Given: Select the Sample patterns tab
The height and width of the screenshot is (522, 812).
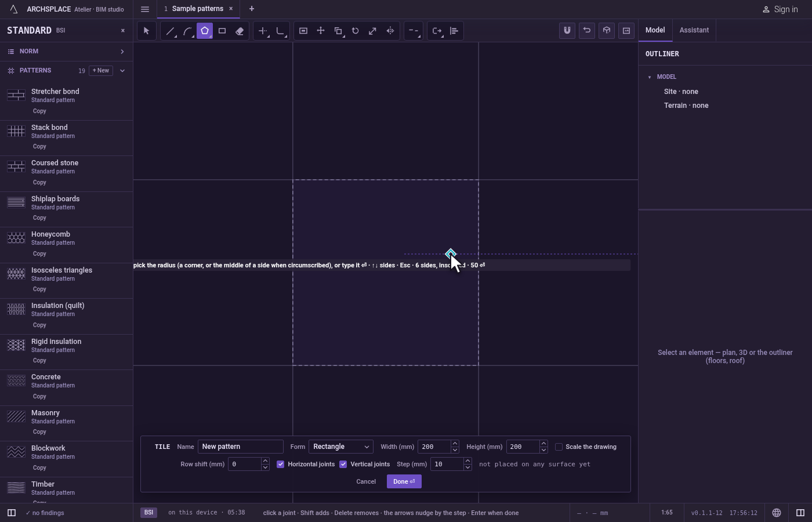Looking at the screenshot, I should (x=198, y=9).
